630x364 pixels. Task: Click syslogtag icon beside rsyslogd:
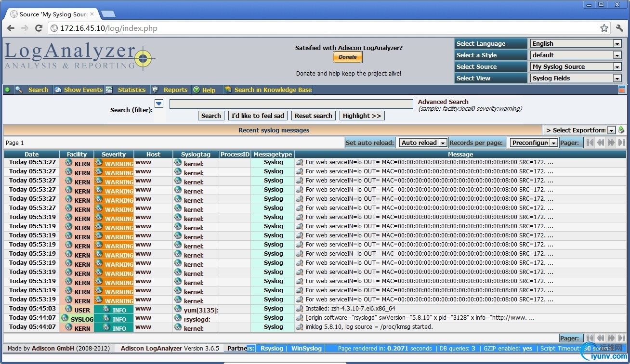178,318
